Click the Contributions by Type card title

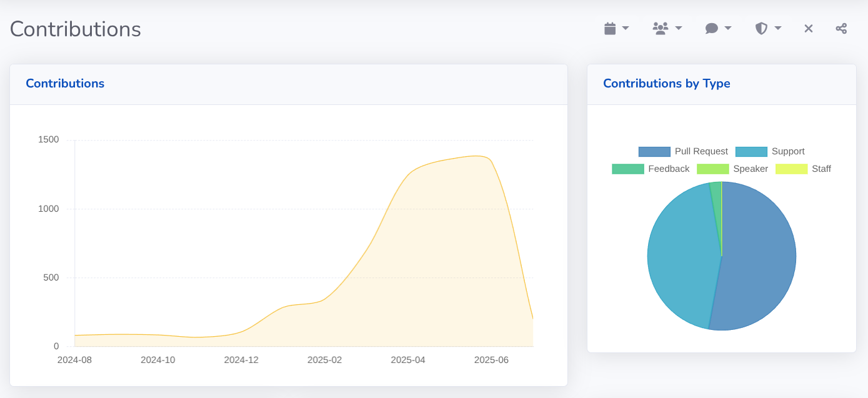click(x=666, y=84)
